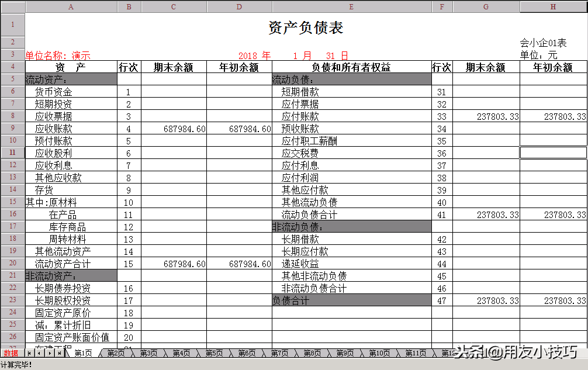Select the 应交税费 cell
This screenshot has width=588, height=370.
[352, 153]
